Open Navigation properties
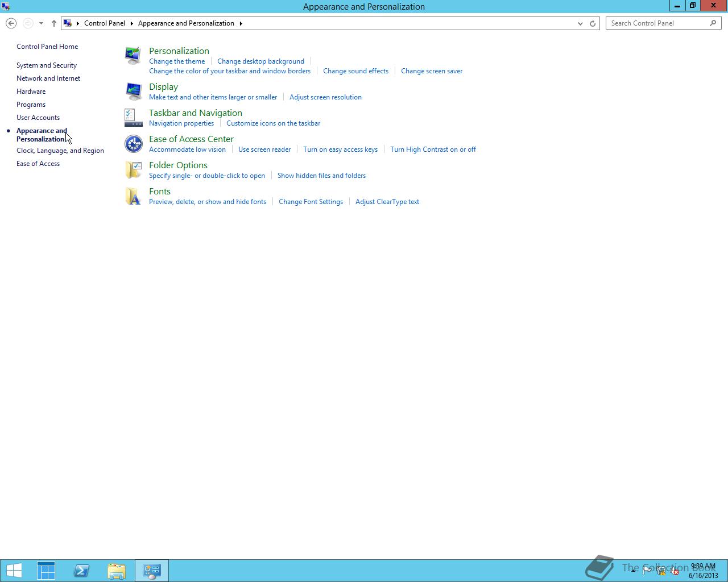Screen dimensions: 728x582 (181, 123)
